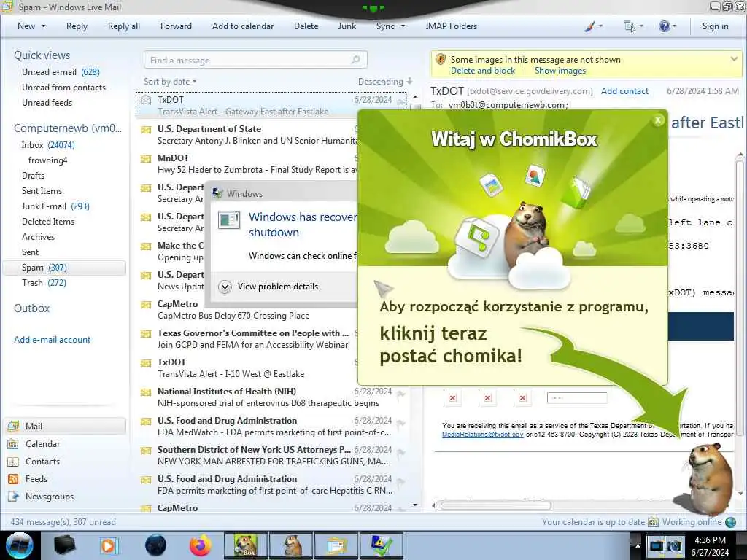This screenshot has height=560, width=747.
Task: Select the Inbox folder
Action: point(48,145)
